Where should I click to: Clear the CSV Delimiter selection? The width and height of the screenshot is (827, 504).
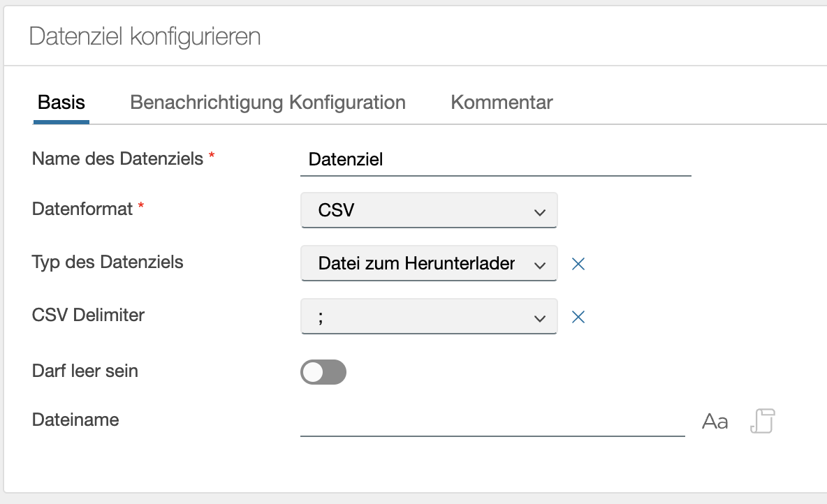pyautogui.click(x=578, y=317)
